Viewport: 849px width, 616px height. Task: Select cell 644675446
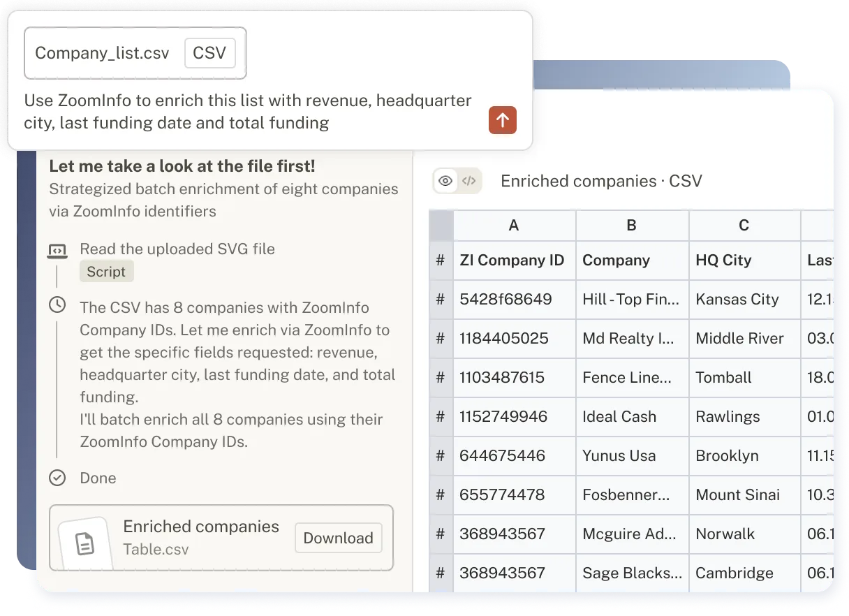(x=514, y=456)
